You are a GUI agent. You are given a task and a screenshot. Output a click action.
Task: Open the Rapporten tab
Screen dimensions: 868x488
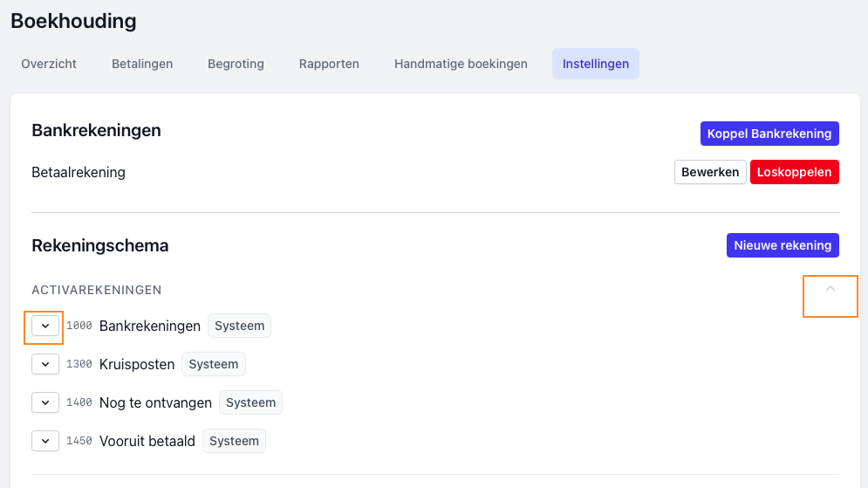329,64
